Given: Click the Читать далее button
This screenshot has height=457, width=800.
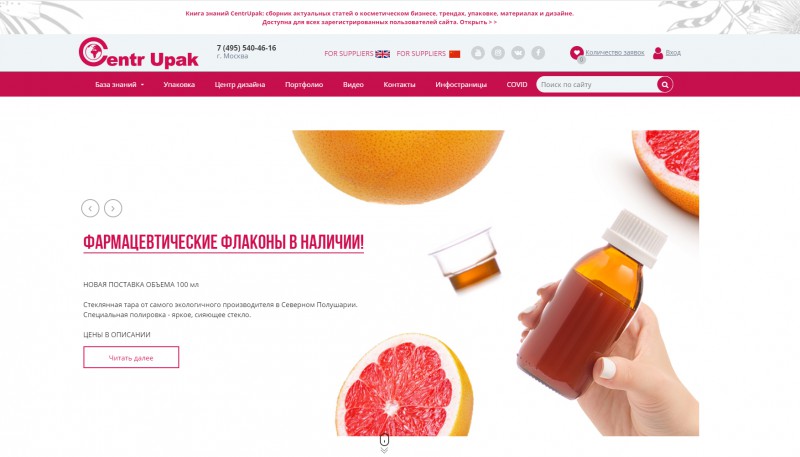Looking at the screenshot, I should pos(131,357).
